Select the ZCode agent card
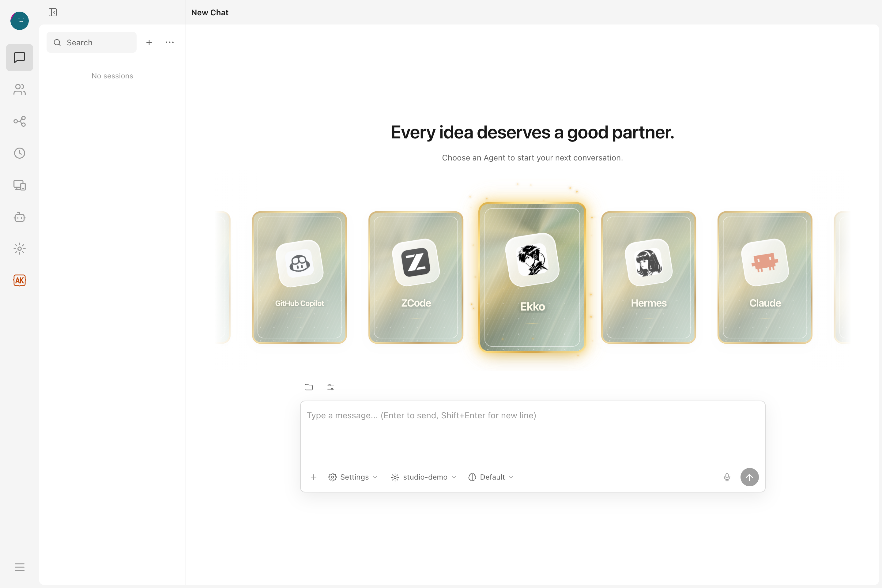This screenshot has width=882, height=588. click(x=416, y=277)
